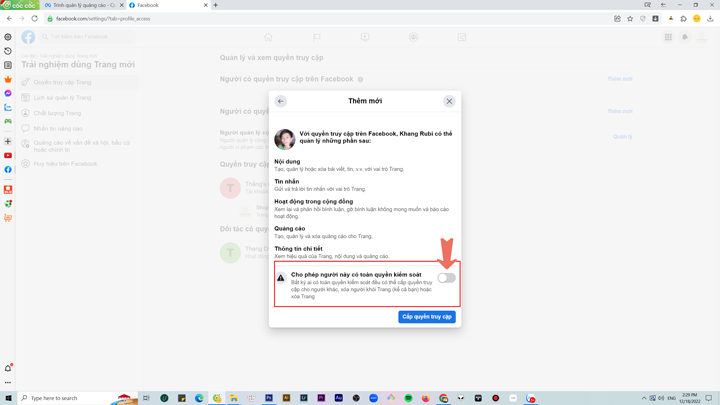Click the sidebar notification bell
The width and height of the screenshot is (720, 405).
point(8,368)
